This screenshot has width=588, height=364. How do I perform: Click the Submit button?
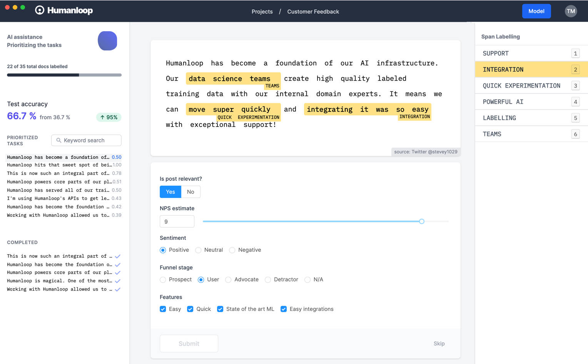pyautogui.click(x=189, y=343)
